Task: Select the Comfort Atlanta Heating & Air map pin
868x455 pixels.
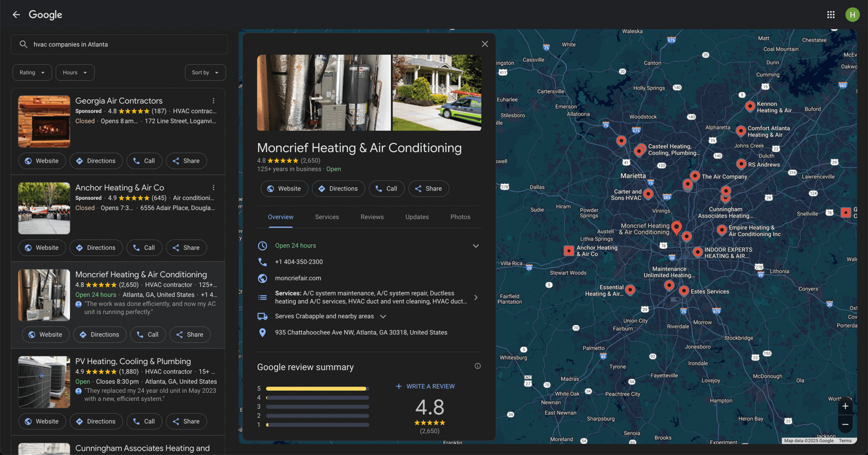Action: (x=741, y=131)
